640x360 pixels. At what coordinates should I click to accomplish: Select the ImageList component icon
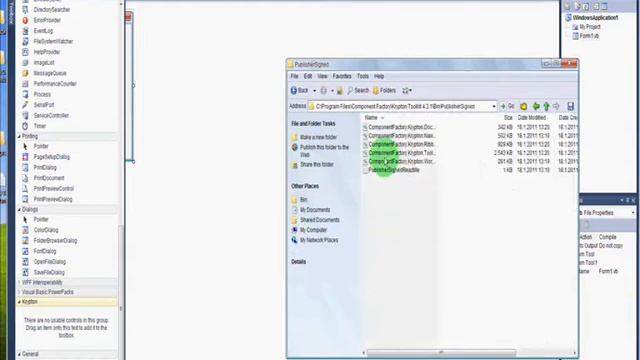(x=25, y=62)
